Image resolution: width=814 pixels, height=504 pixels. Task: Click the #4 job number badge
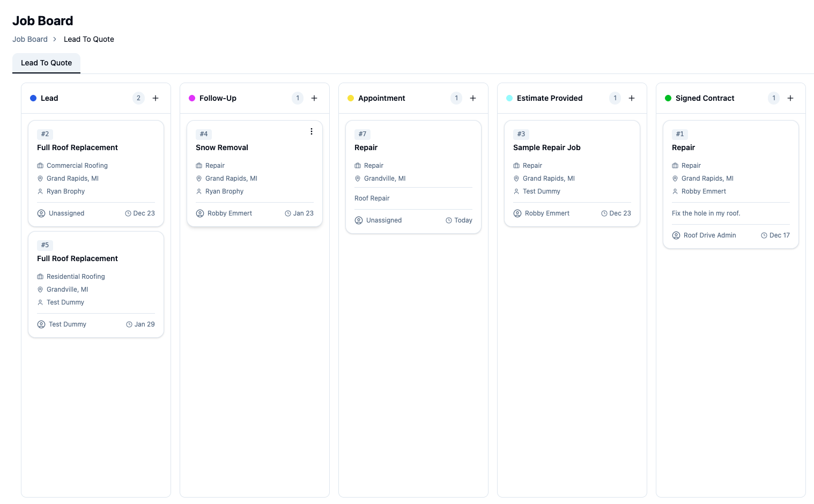click(204, 134)
